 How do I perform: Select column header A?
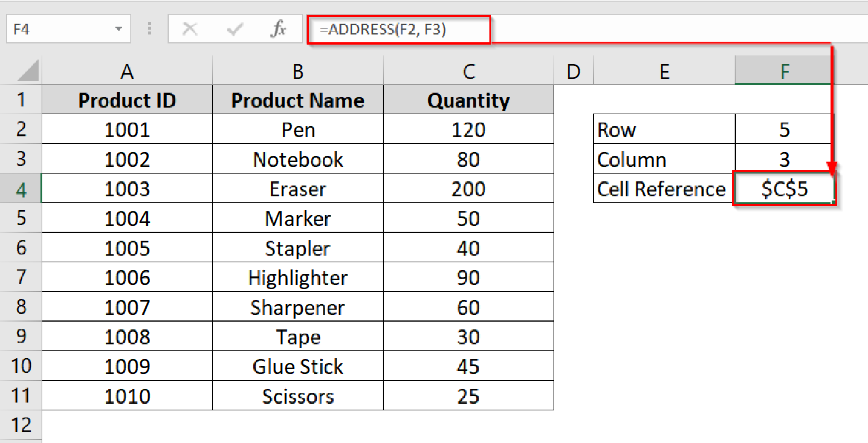click(127, 71)
